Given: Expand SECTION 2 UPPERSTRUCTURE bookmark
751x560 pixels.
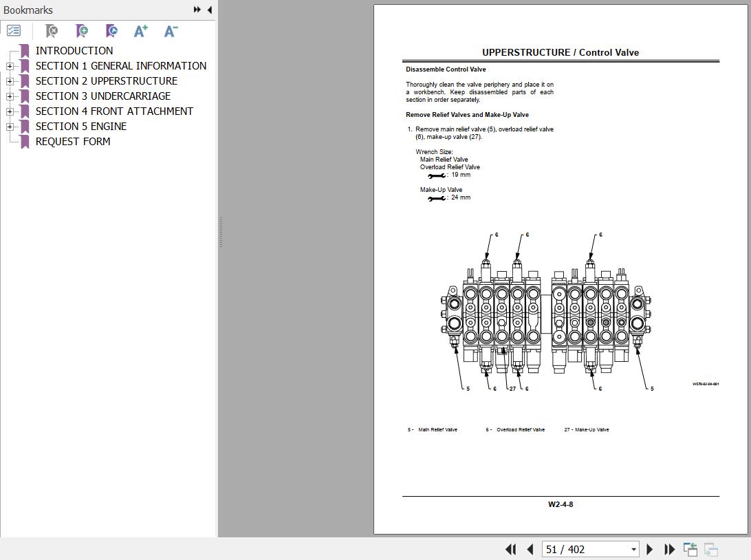Looking at the screenshot, I should coord(10,81).
